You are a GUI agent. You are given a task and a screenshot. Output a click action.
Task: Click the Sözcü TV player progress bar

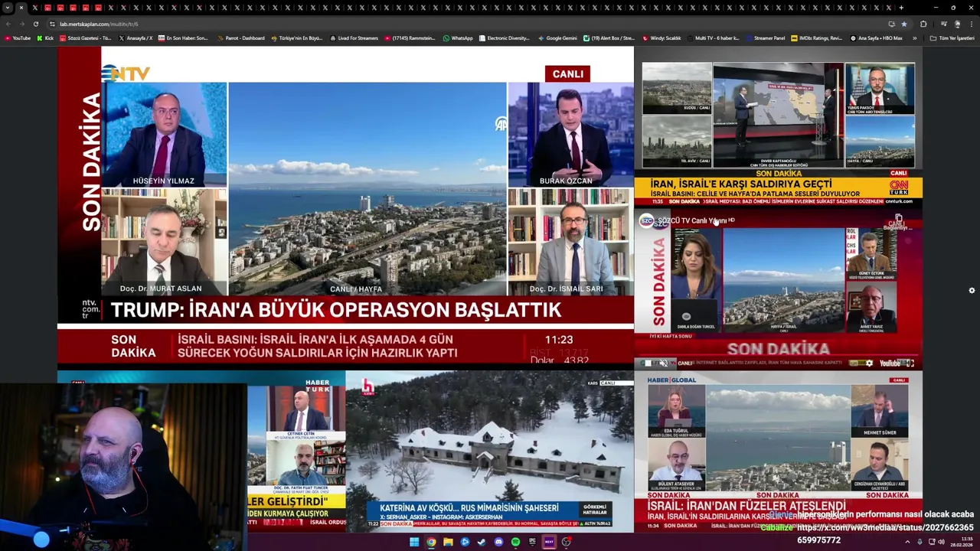pyautogui.click(x=778, y=355)
